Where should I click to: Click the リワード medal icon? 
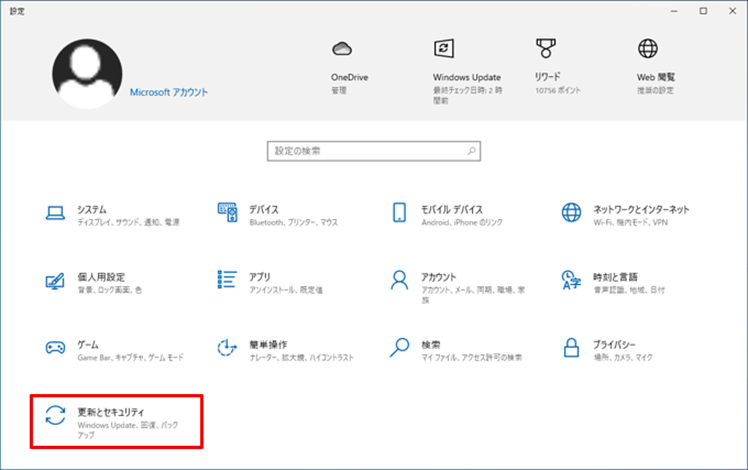pyautogui.click(x=546, y=48)
